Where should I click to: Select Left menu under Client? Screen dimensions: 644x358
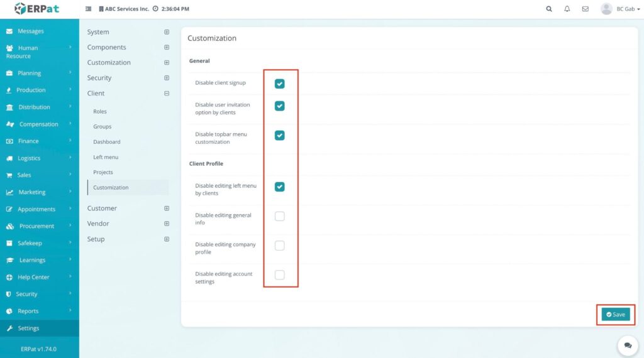[106, 157]
